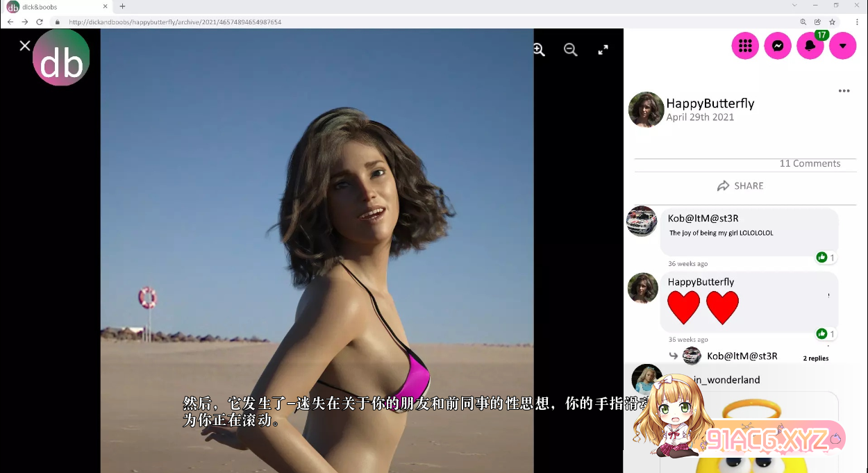Zoom out of the beach photo
The image size is (868, 473).
[x=570, y=50]
